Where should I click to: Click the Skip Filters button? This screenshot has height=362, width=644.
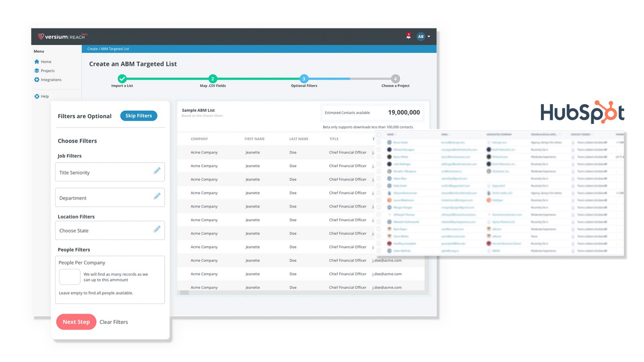point(139,116)
